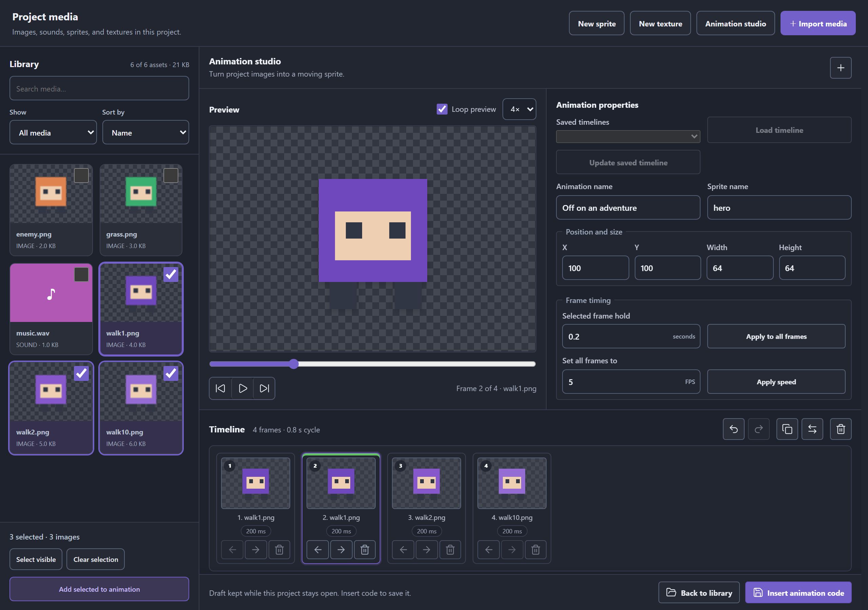Jump to first frame in preview
Screen dimensions: 868x610
point(220,388)
